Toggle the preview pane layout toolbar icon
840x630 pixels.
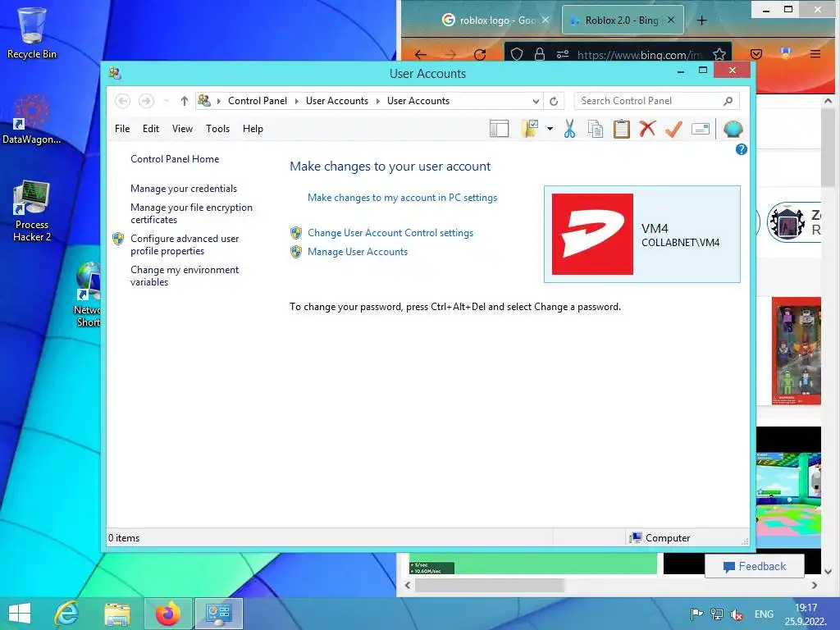pos(499,129)
